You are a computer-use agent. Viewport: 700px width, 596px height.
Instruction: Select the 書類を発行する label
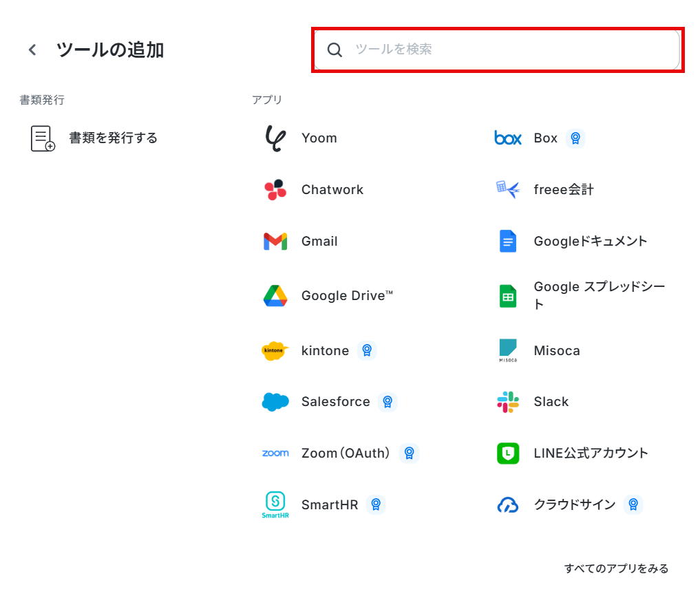(113, 138)
